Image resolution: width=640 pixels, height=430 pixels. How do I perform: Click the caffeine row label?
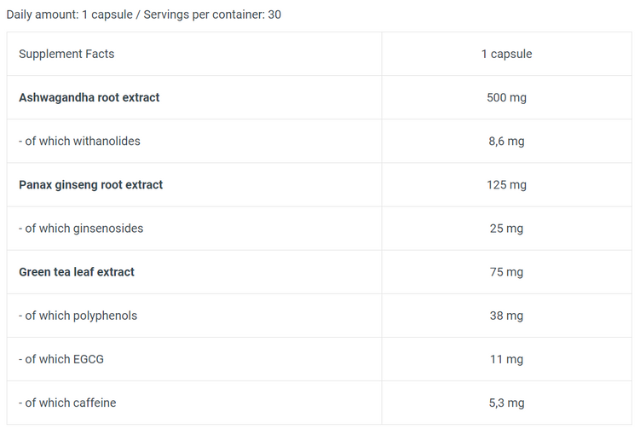point(67,403)
